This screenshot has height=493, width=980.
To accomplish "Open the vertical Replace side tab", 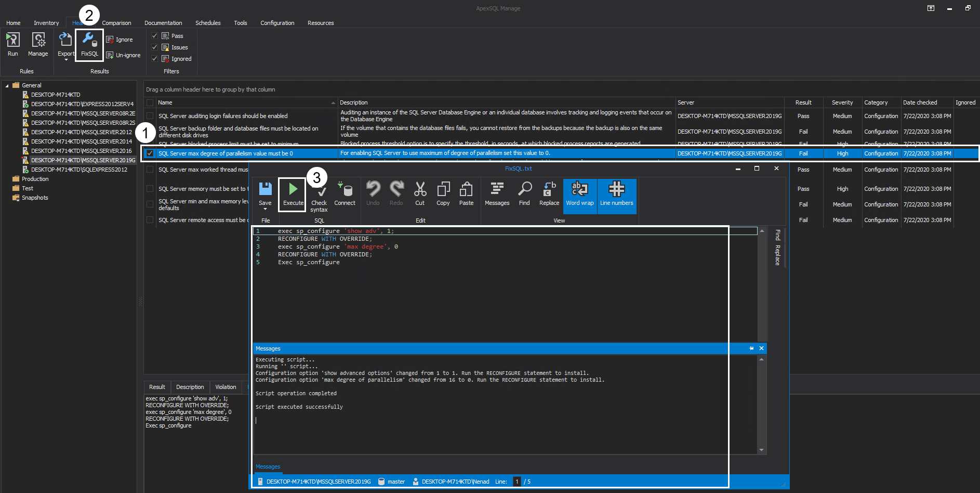I will click(x=778, y=255).
